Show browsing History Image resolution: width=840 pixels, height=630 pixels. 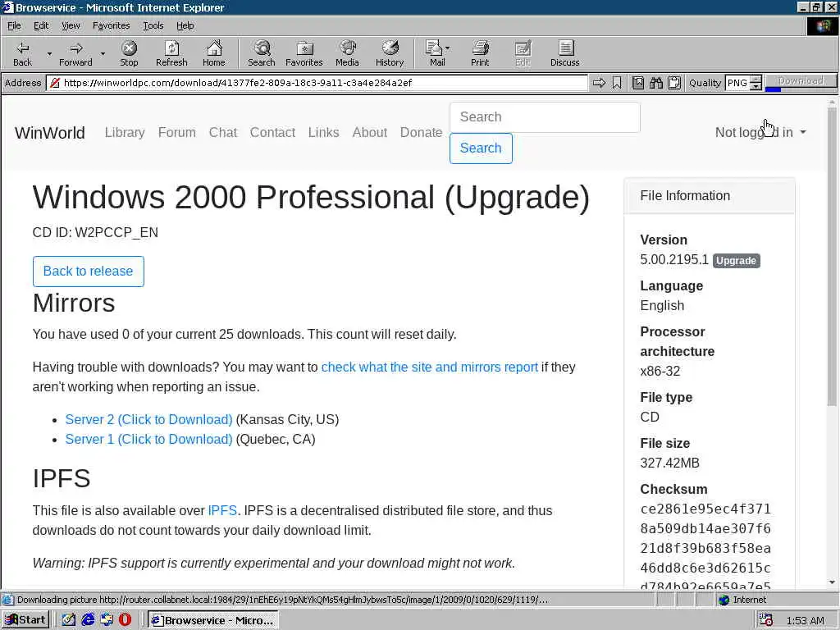[x=390, y=53]
